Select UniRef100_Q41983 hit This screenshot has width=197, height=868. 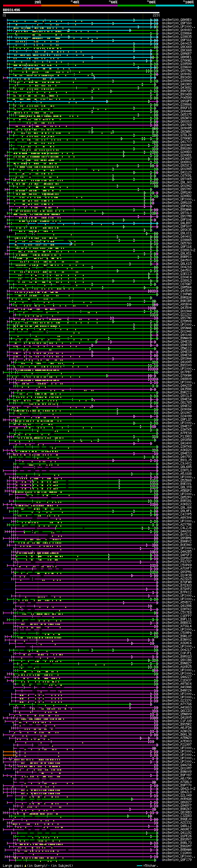pyautogui.click(x=177, y=84)
